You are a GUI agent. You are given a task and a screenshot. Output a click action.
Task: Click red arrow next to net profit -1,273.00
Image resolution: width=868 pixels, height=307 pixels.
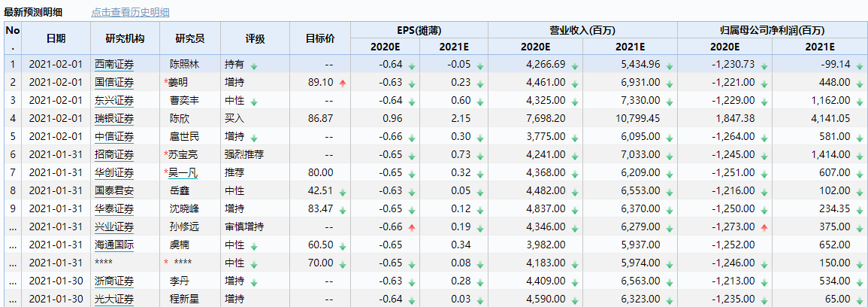pos(764,227)
